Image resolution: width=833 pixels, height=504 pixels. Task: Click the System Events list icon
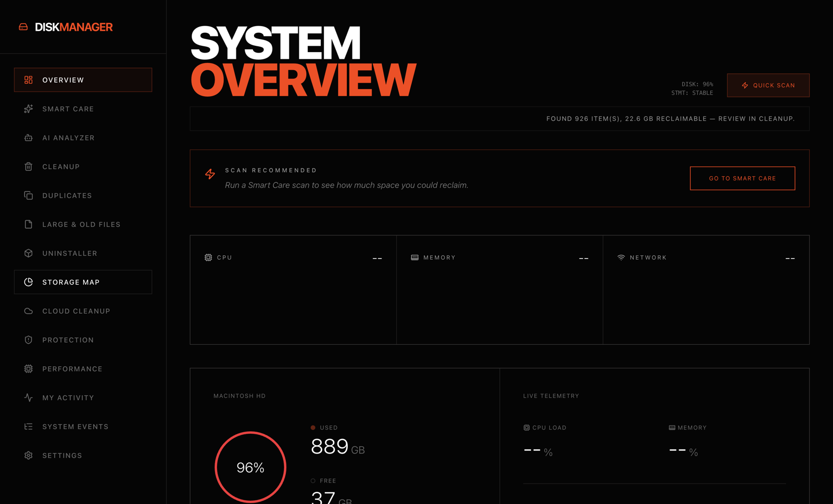(x=29, y=427)
